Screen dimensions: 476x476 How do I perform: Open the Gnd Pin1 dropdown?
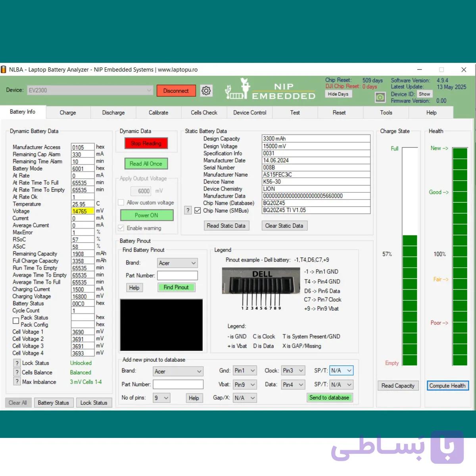(x=245, y=370)
